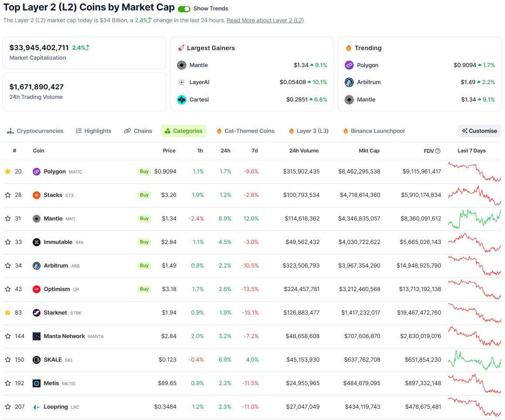505x420 pixels.
Task: Sort table by rank # column
Action: [x=14, y=151]
